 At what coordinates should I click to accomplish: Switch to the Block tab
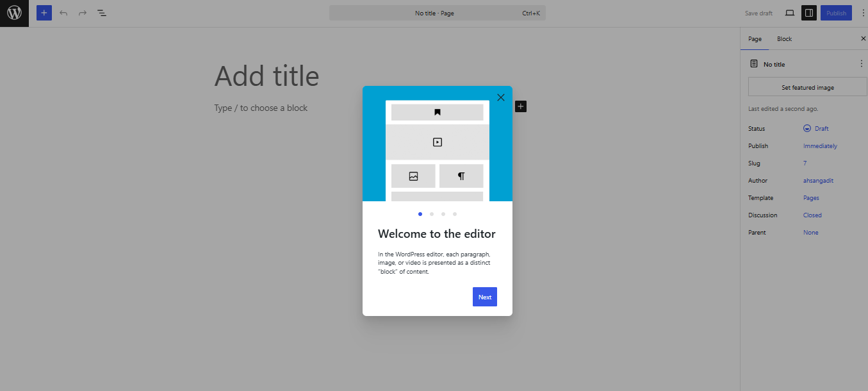(784, 39)
